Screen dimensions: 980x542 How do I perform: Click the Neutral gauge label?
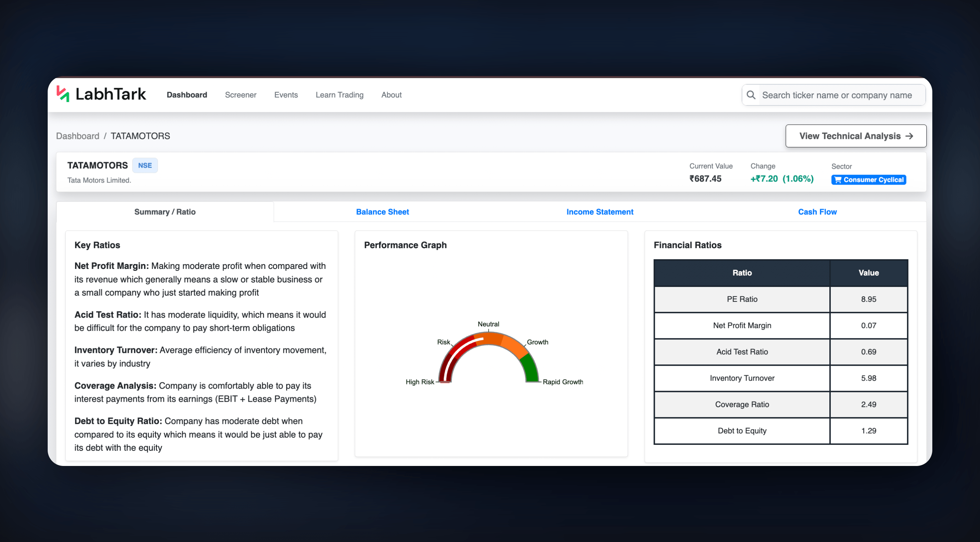click(x=488, y=324)
